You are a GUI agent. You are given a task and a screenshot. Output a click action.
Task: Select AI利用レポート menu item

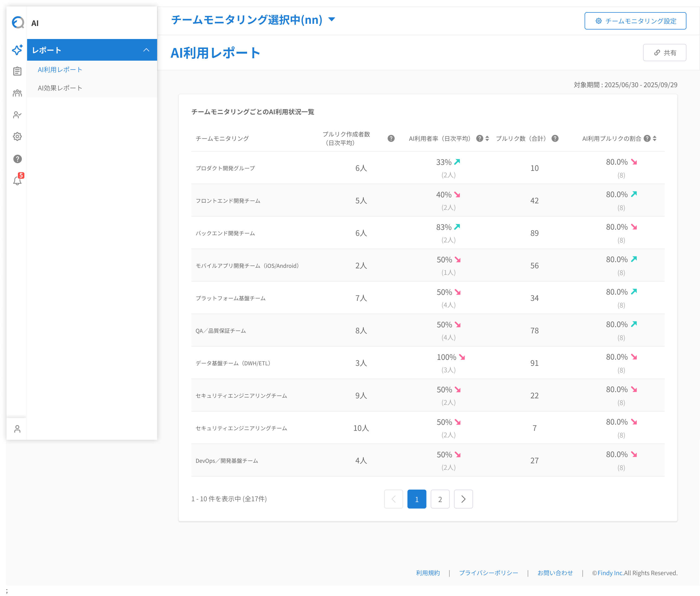[60, 70]
